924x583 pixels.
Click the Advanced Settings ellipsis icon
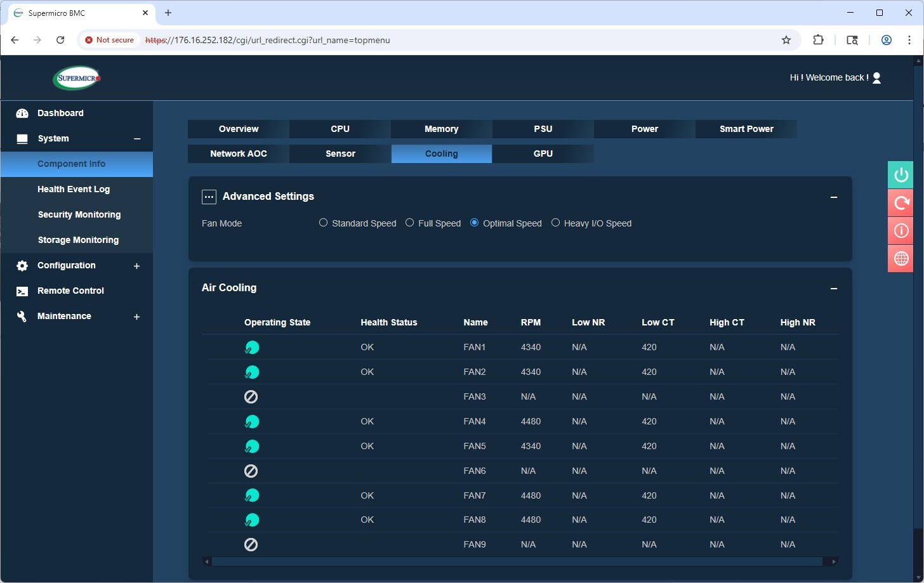209,197
